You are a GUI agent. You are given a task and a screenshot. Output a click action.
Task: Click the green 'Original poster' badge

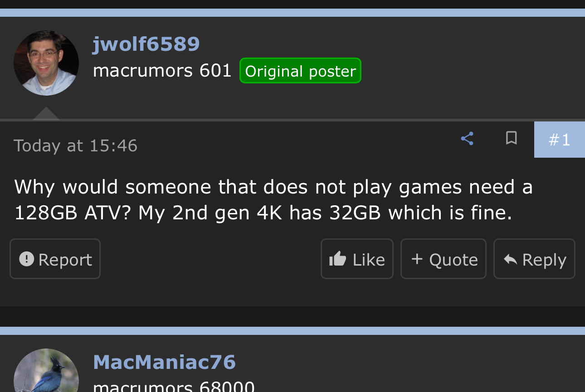tap(300, 71)
